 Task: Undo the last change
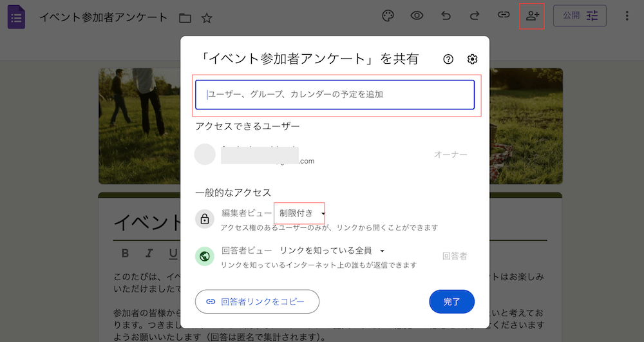446,15
